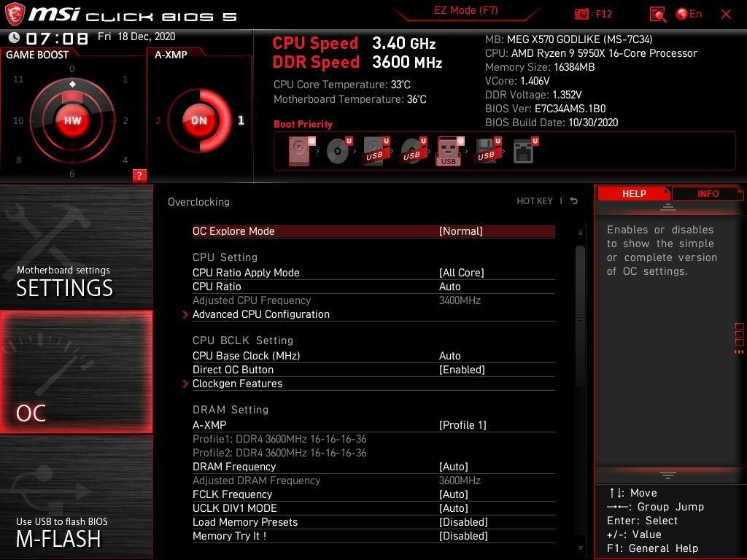Switch to EZ Mode (F7)
747x560 pixels.
point(465,10)
